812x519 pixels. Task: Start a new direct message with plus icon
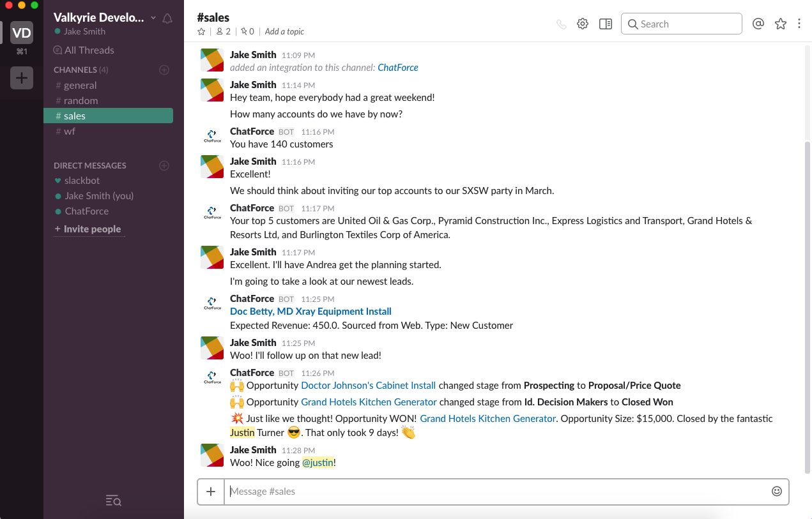164,165
